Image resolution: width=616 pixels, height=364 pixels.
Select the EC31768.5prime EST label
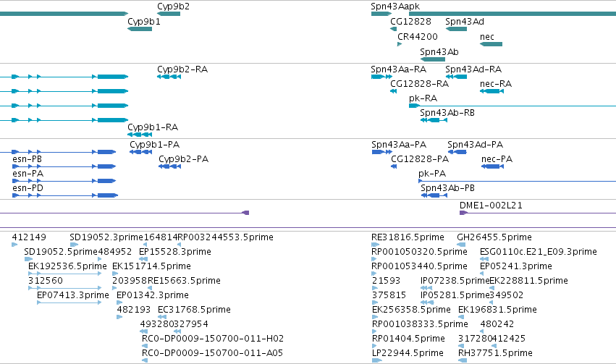point(194,310)
